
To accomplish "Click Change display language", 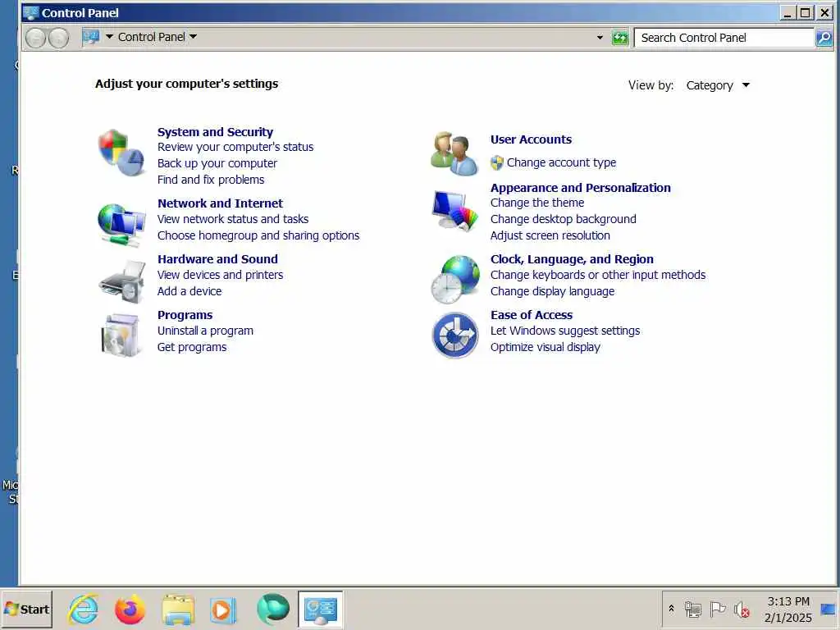I will [552, 291].
